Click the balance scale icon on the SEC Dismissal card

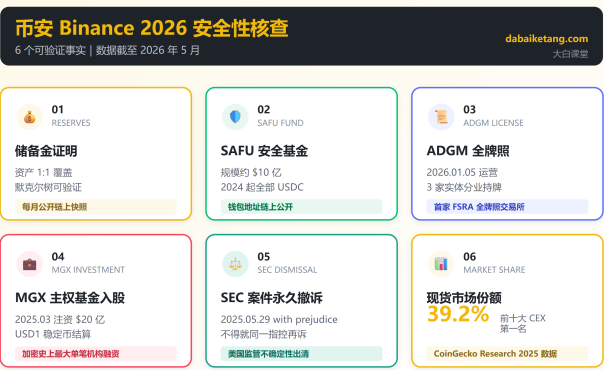pyautogui.click(x=235, y=264)
